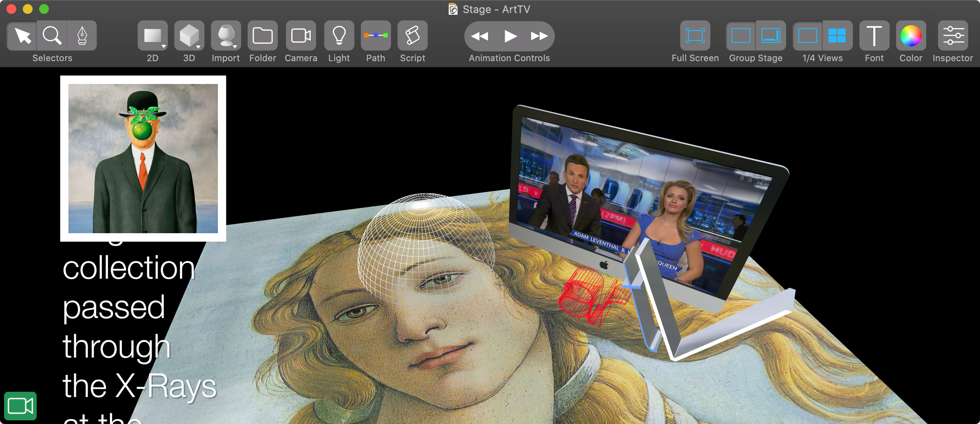Close the Stage - ArtTV window
Screen dimensions: 980x424
pos(11,9)
